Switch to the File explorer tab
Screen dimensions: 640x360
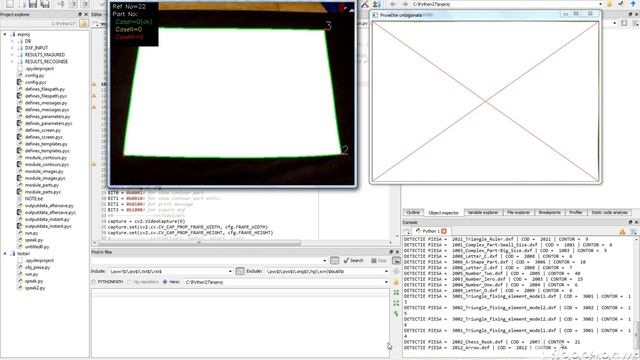(518, 213)
